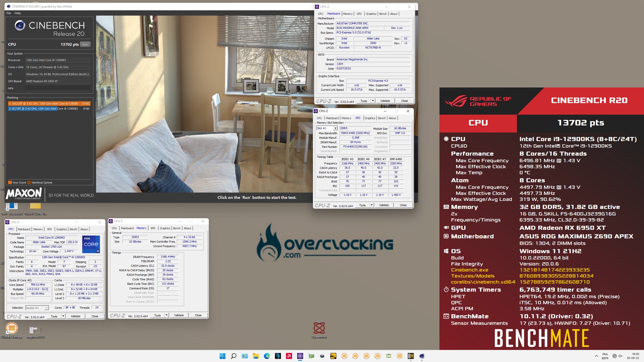
Task: Select ranking row 16C/24T i9-12900K 13702
Action: tap(49, 104)
